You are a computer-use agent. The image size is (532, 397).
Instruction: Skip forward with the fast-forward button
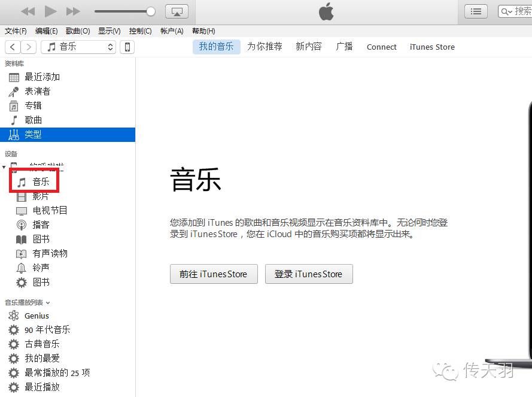[73, 11]
